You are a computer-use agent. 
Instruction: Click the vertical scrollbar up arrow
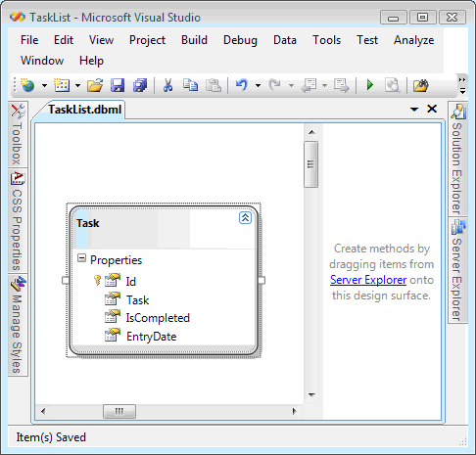click(x=311, y=132)
